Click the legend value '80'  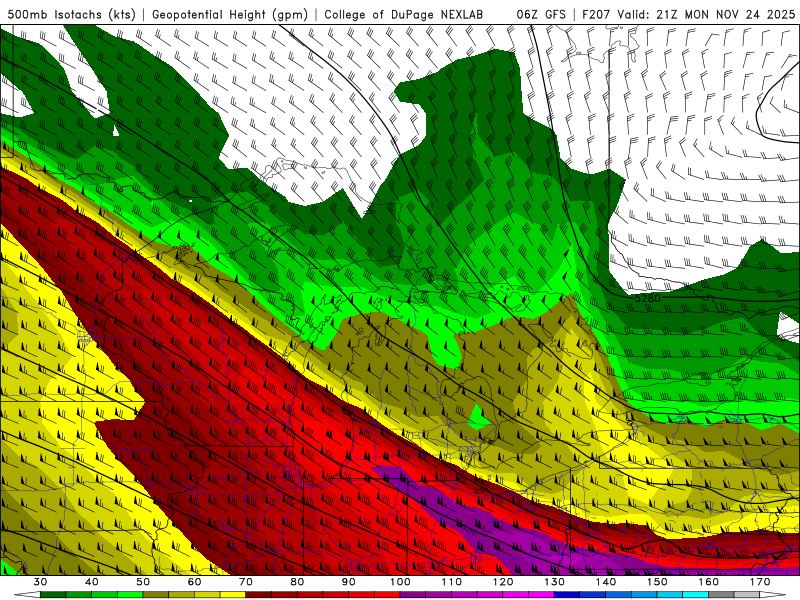pos(297,582)
